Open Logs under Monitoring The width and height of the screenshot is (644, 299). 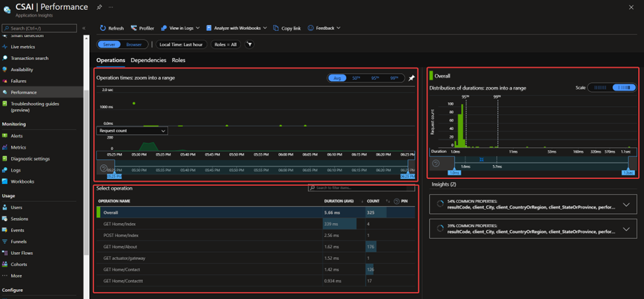[16, 170]
